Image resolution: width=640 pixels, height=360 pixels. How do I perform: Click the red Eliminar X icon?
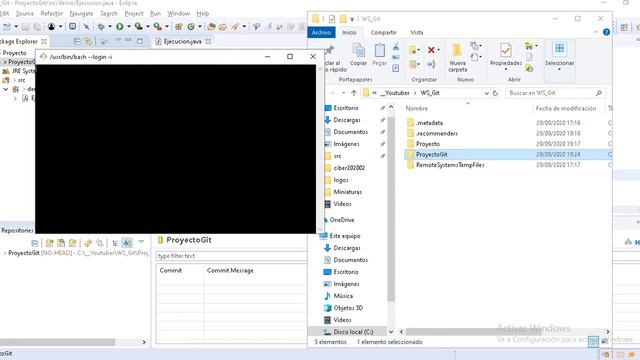(431, 50)
